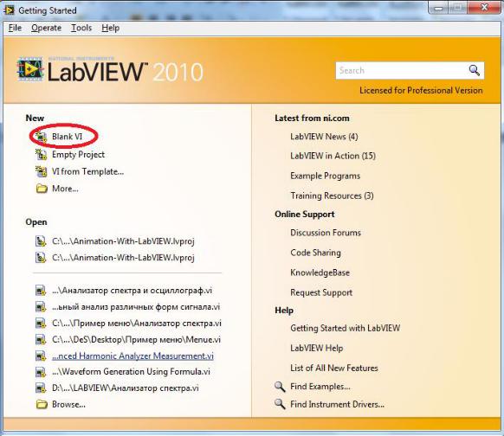Click the icon beside Harmonic Analyzer Measurement.vi

tap(41, 356)
